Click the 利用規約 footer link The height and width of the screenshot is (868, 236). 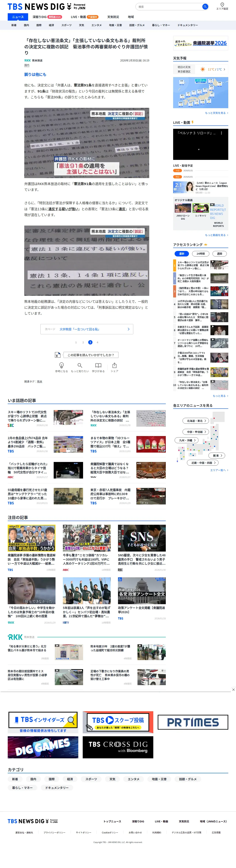157,833
